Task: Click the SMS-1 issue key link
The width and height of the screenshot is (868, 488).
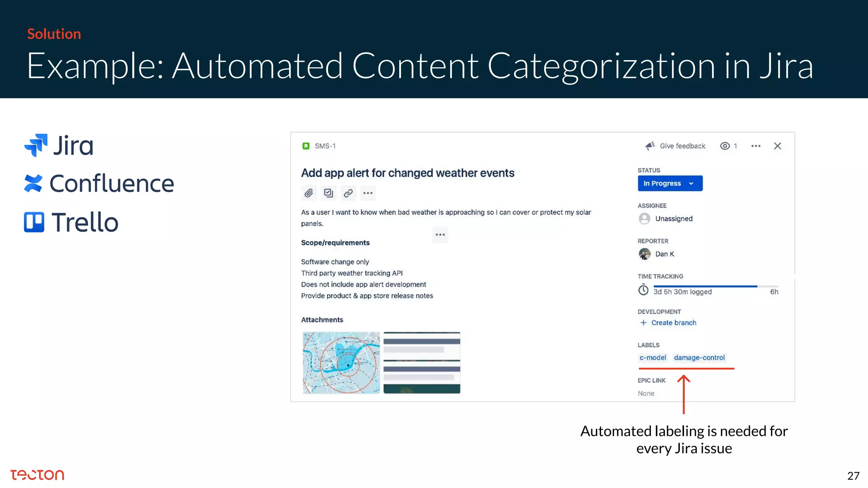Action: tap(325, 146)
